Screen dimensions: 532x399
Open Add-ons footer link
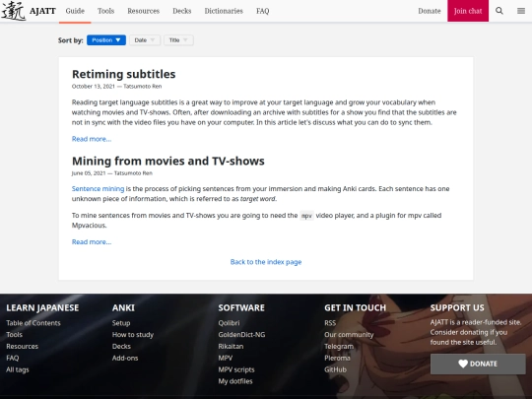[x=125, y=358]
